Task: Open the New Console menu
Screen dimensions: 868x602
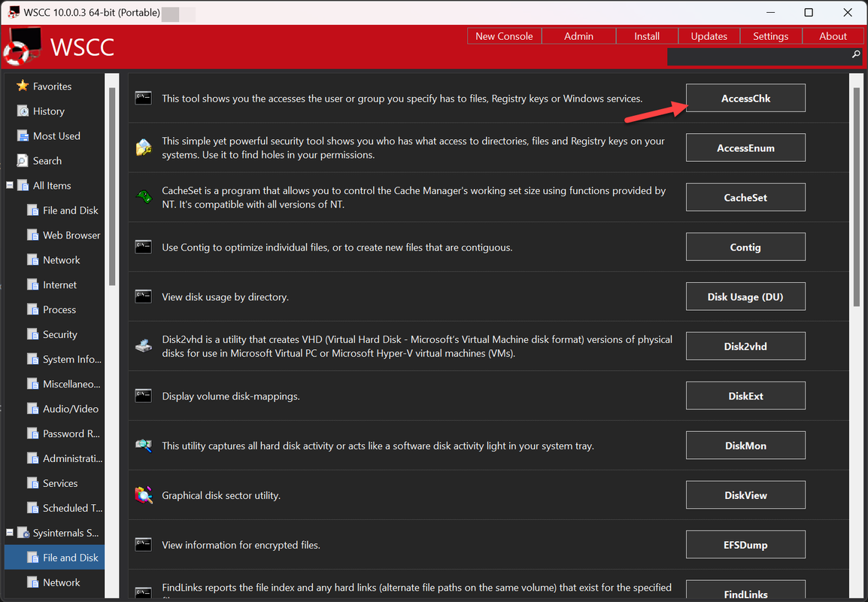Action: click(x=504, y=36)
